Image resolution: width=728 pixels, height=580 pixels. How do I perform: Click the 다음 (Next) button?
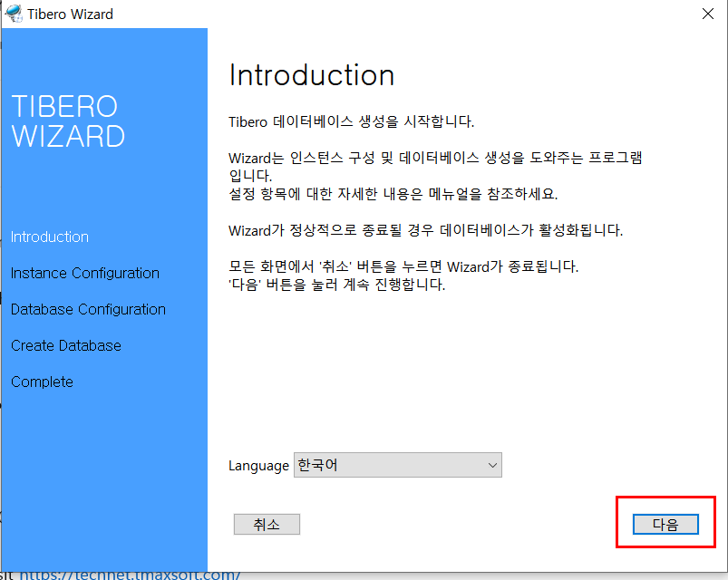tap(665, 525)
